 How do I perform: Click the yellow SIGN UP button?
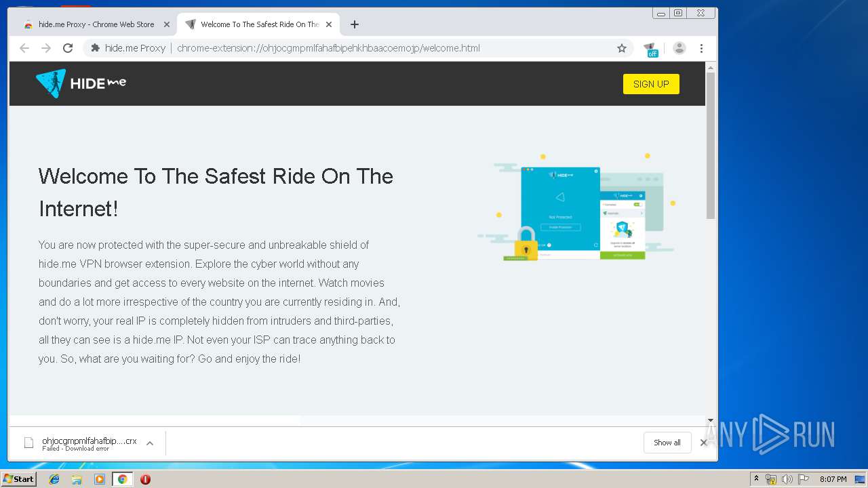pos(651,84)
